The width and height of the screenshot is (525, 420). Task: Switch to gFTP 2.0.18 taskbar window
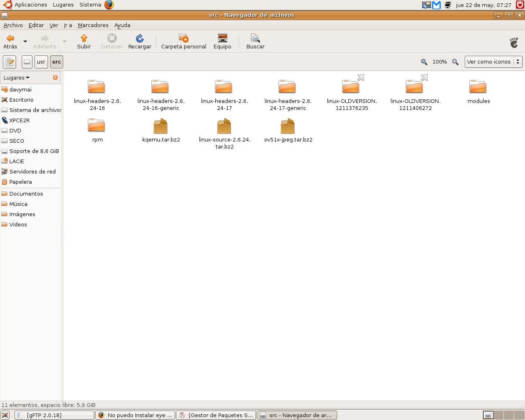point(54,415)
